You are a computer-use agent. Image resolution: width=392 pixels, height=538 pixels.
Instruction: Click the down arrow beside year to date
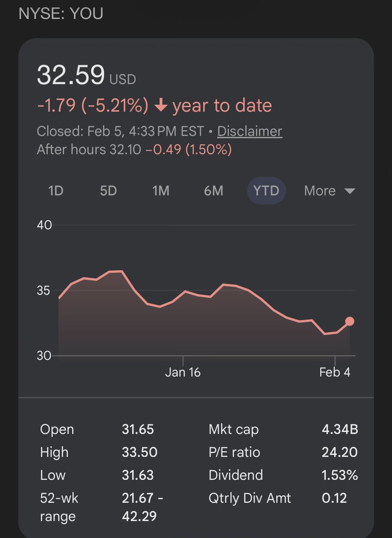click(x=160, y=106)
